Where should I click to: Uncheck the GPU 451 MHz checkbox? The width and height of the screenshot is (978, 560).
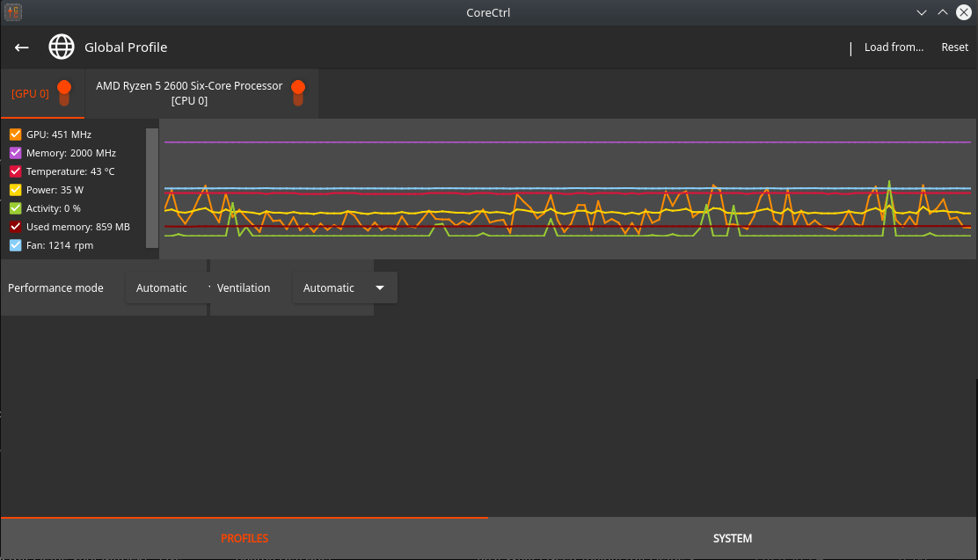click(15, 135)
